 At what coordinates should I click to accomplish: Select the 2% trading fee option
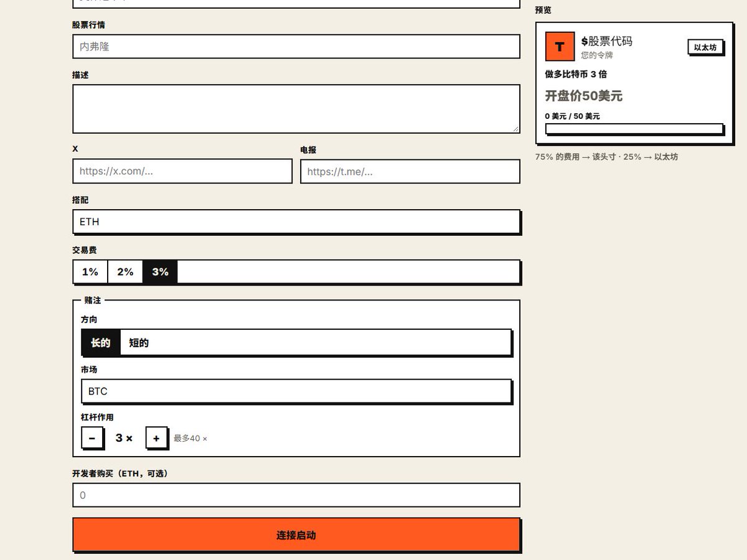[125, 272]
